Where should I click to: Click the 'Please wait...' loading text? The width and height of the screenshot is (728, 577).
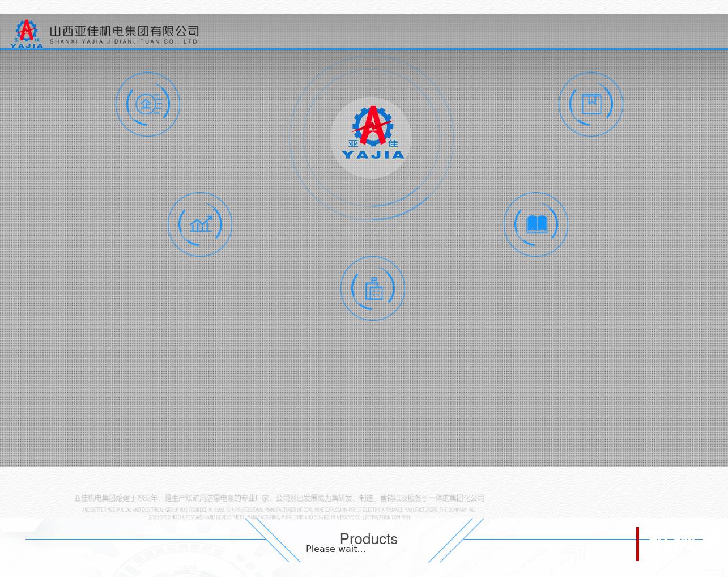335,549
